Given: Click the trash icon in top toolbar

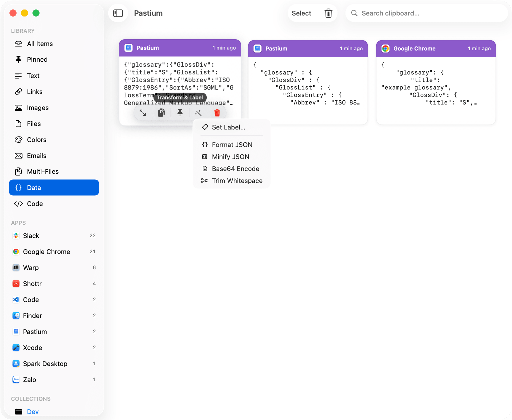Looking at the screenshot, I should click(x=328, y=13).
